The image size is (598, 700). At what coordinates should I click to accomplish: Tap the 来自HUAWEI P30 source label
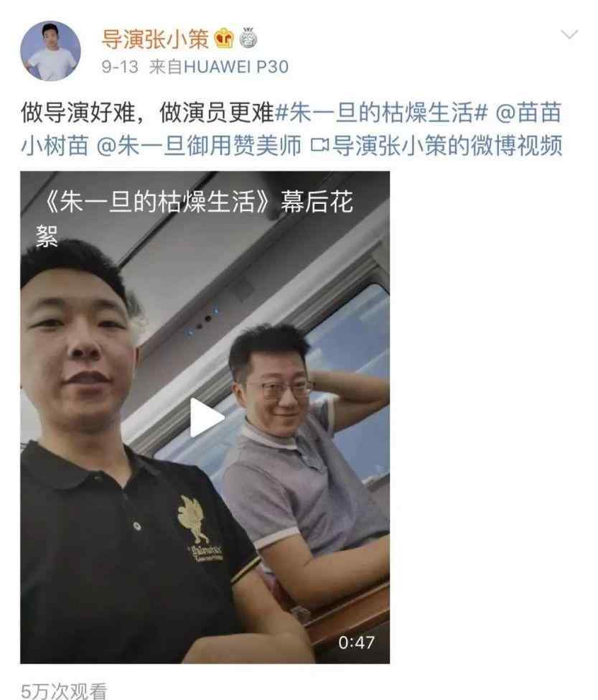[x=219, y=67]
